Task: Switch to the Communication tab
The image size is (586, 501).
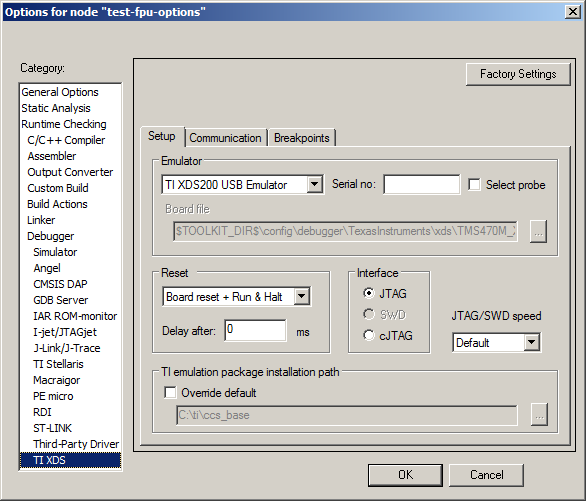Action: 225,138
